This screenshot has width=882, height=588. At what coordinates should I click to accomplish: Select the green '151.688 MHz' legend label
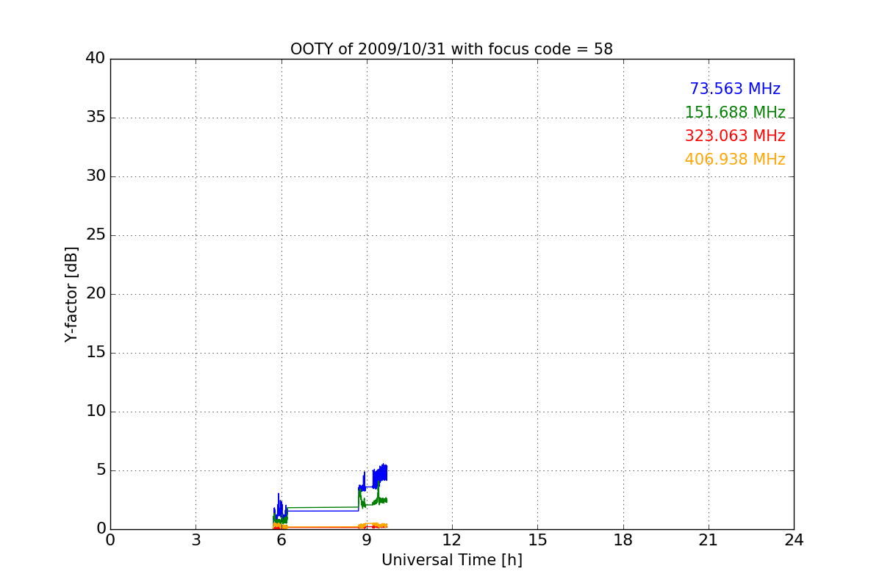[x=735, y=112]
